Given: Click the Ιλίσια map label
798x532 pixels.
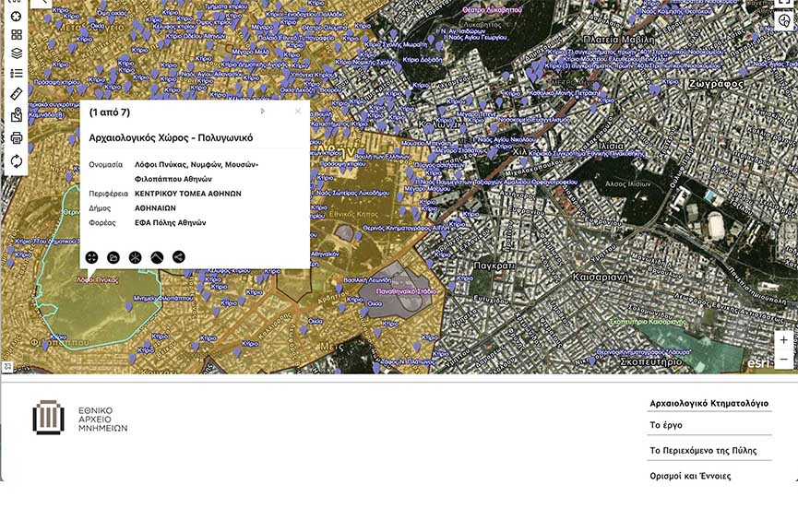Looking at the screenshot, I should 610,146.
